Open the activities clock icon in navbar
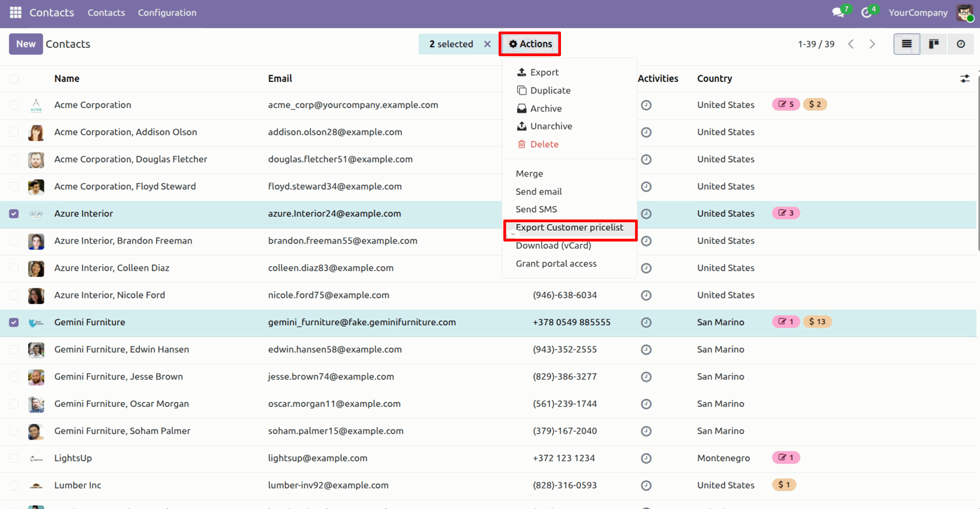The width and height of the screenshot is (980, 509). pyautogui.click(x=866, y=13)
